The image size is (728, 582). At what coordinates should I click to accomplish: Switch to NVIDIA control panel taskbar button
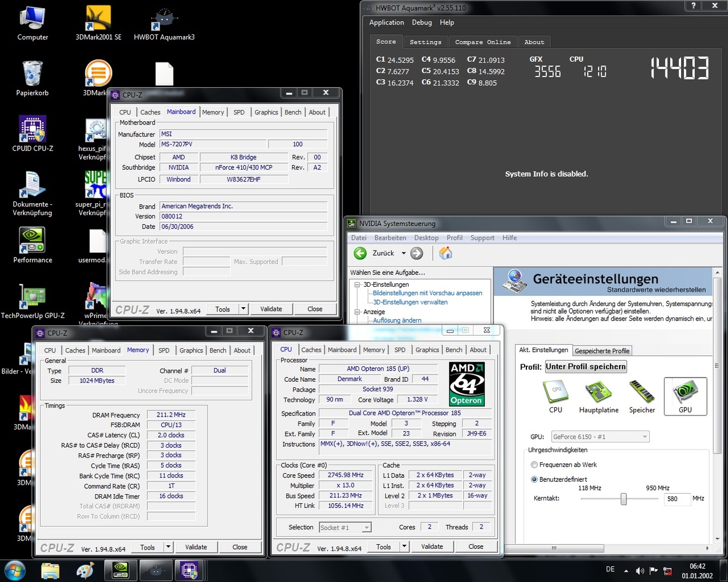[x=120, y=571]
